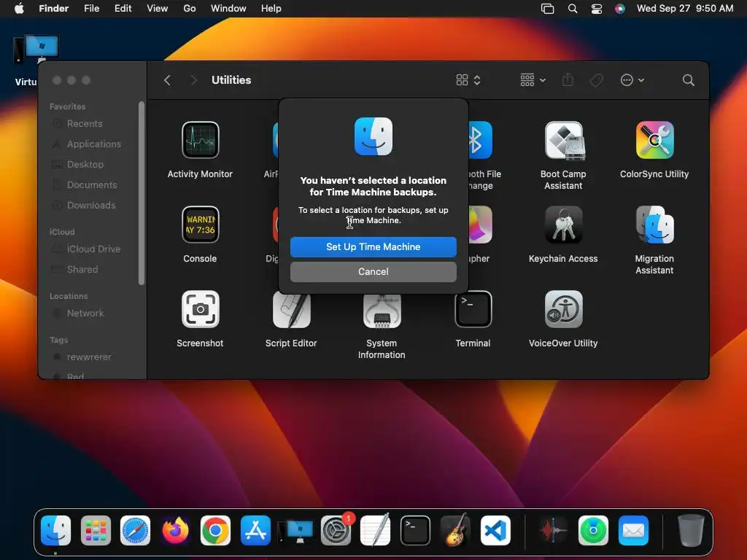Screen dimensions: 747x560
Task: Open Activity Monitor in Utilities
Action: click(200, 140)
